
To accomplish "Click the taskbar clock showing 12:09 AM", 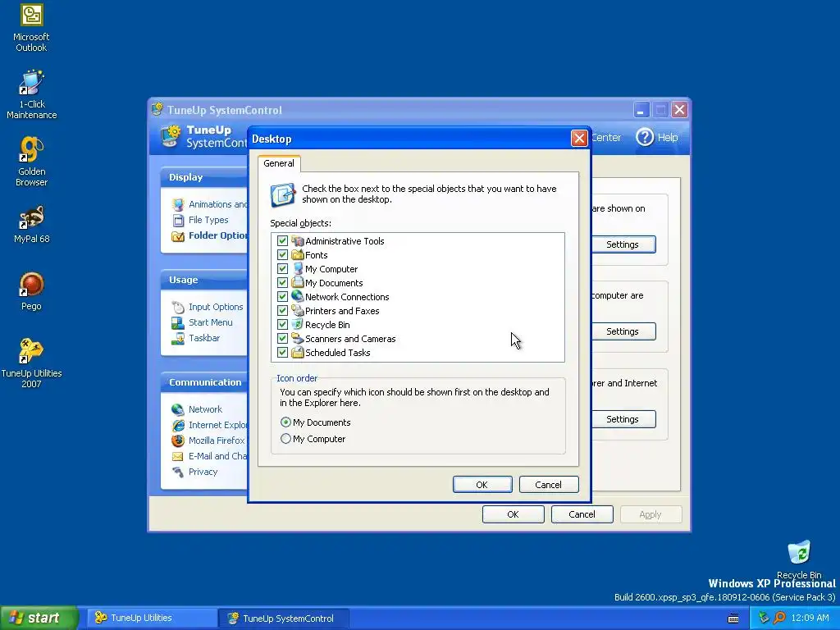I will point(810,618).
